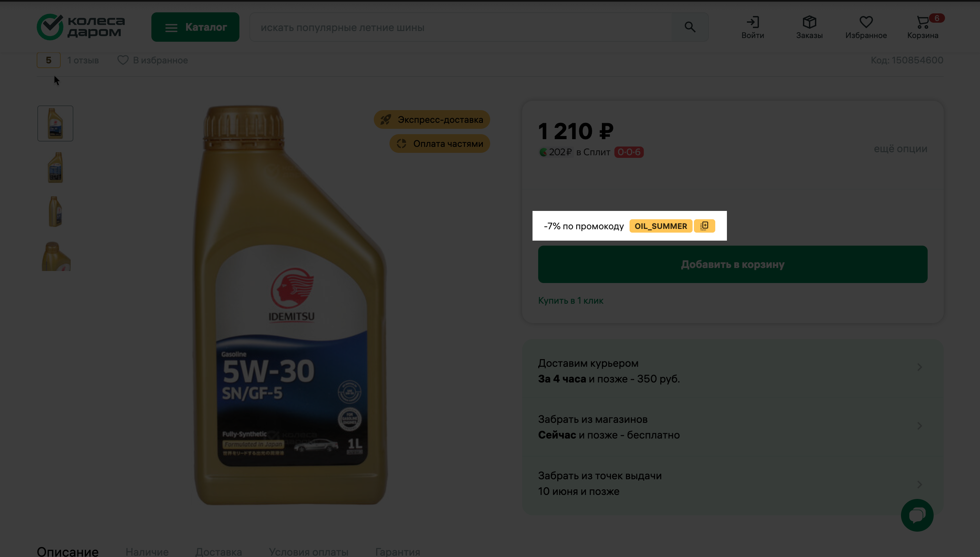Open the Заказы orders icon
This screenshot has height=557, width=980.
point(809,27)
